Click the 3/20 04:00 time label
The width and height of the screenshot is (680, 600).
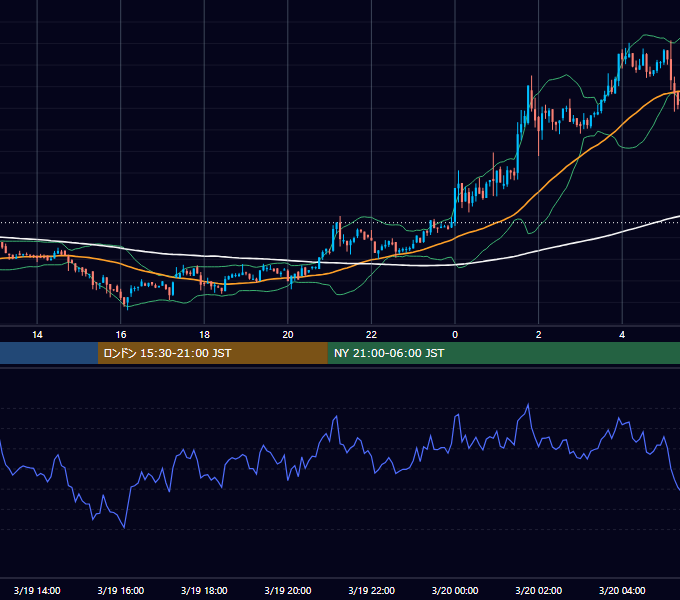(x=622, y=590)
